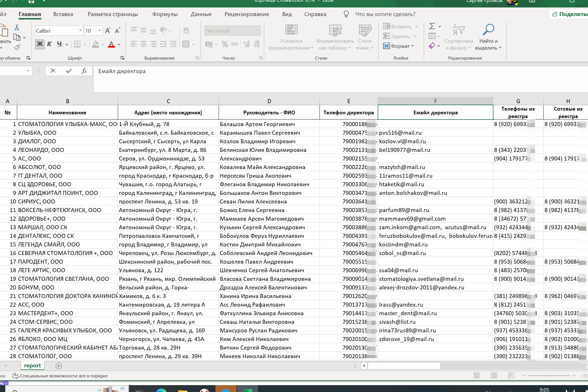Click the thousands separator 000 icon
The width and height of the screenshot is (588, 392).
[234, 44]
